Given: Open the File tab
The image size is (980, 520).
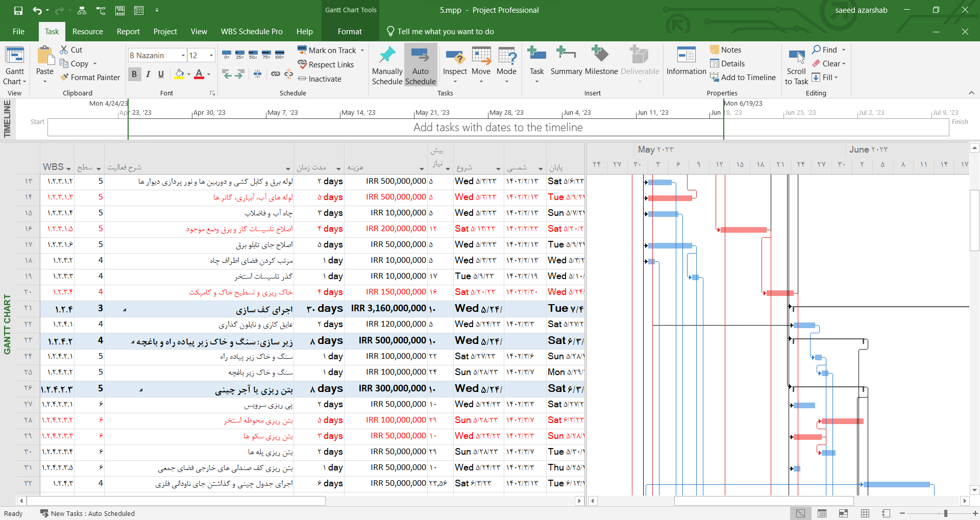Looking at the screenshot, I should coord(18,31).
